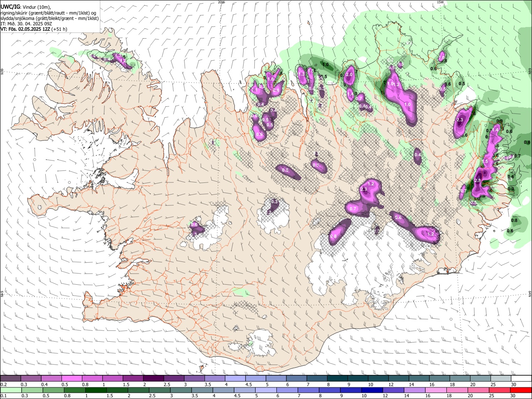Click the grey-teal 16–18 snow legend swatch

click(x=440, y=379)
